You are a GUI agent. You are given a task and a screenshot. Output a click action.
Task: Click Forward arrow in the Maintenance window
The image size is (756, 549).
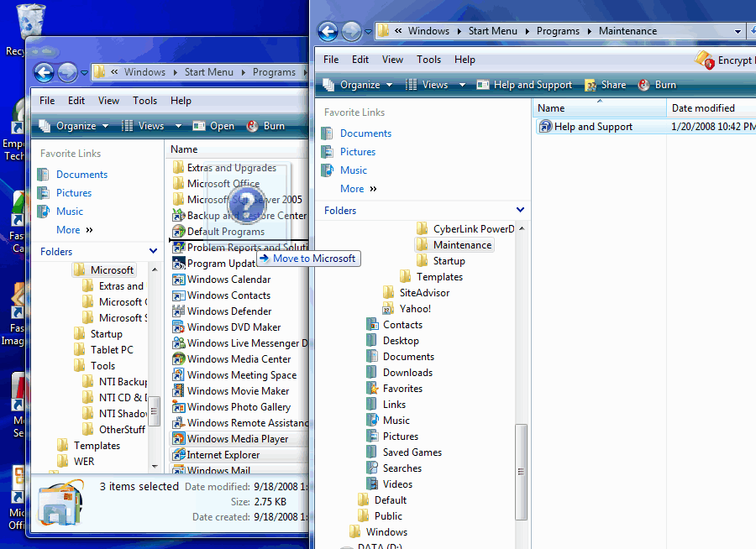coord(351,32)
